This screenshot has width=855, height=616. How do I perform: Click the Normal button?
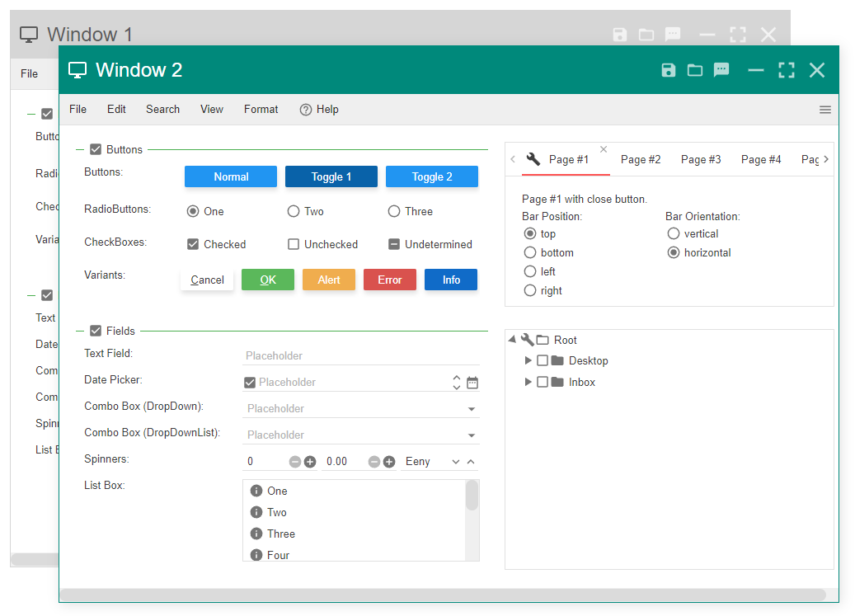231,176
